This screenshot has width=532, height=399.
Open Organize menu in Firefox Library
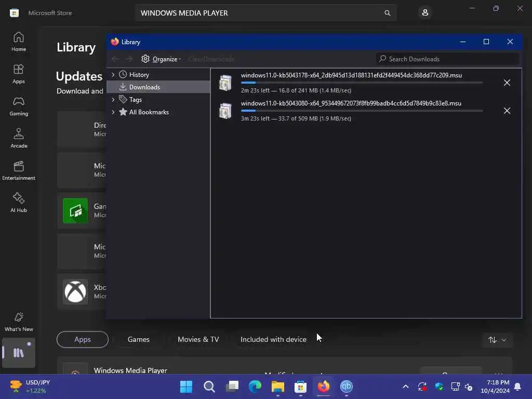[161, 59]
